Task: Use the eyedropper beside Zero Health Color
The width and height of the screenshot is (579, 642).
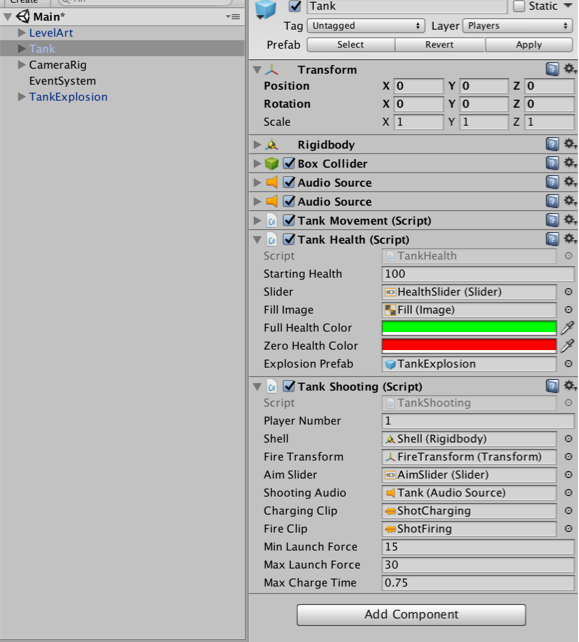Action: click(x=567, y=346)
